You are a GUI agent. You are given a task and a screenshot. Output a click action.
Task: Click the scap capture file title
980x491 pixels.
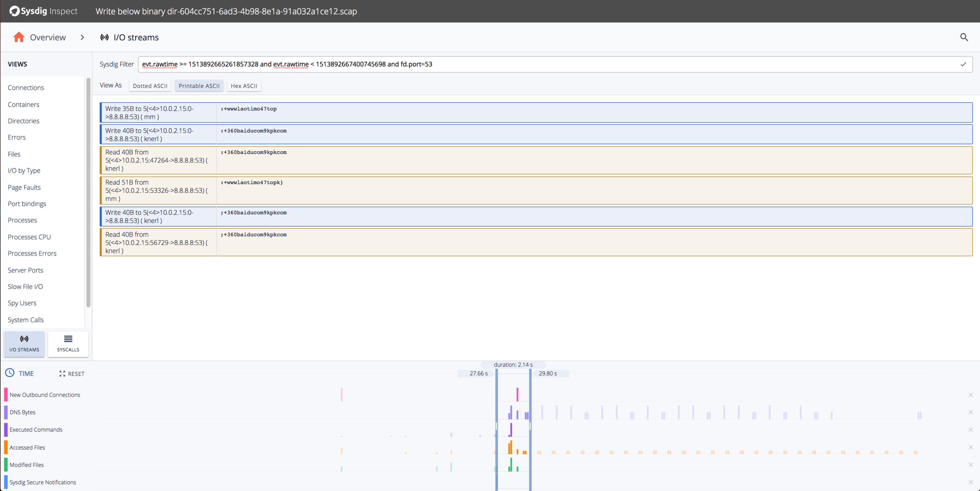pos(226,11)
